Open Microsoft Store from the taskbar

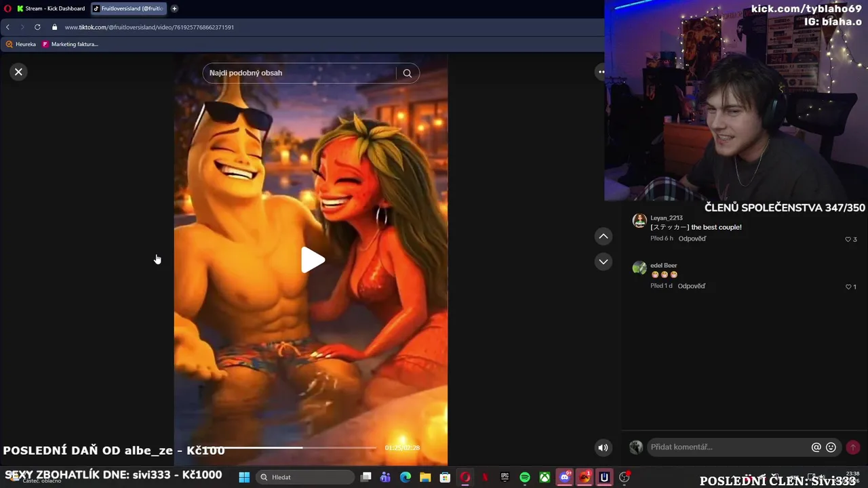[x=445, y=477]
